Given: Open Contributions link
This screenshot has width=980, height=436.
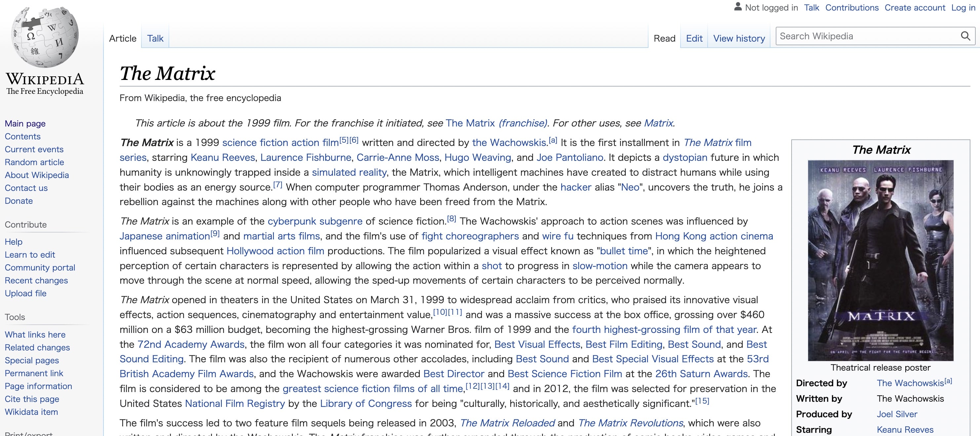Looking at the screenshot, I should pyautogui.click(x=852, y=8).
